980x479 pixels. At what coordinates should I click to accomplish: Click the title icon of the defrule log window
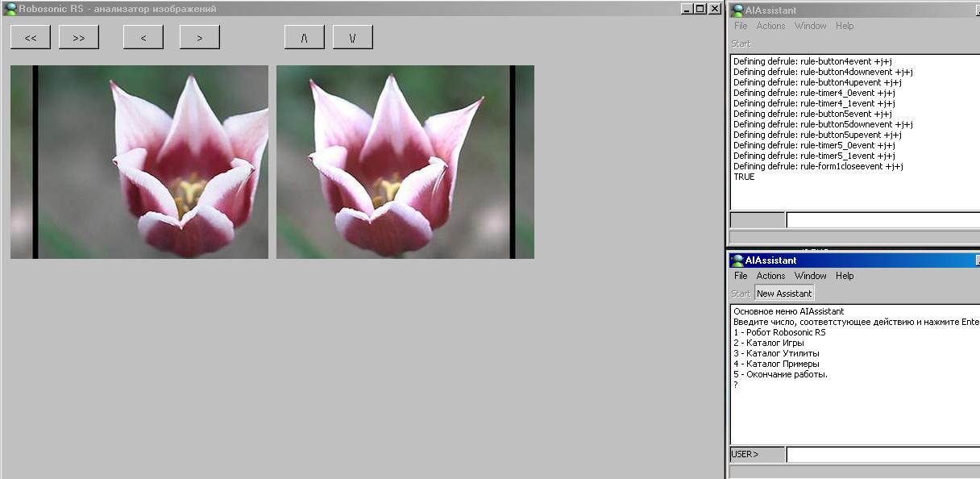click(x=737, y=10)
